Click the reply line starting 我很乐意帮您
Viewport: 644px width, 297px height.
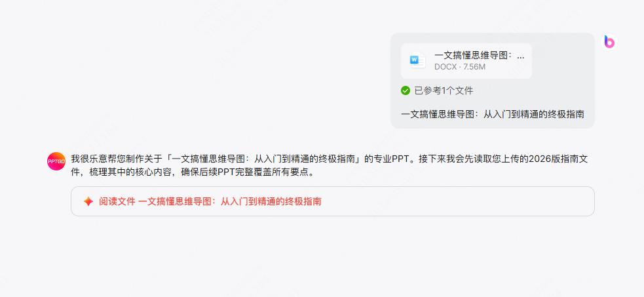click(x=330, y=159)
